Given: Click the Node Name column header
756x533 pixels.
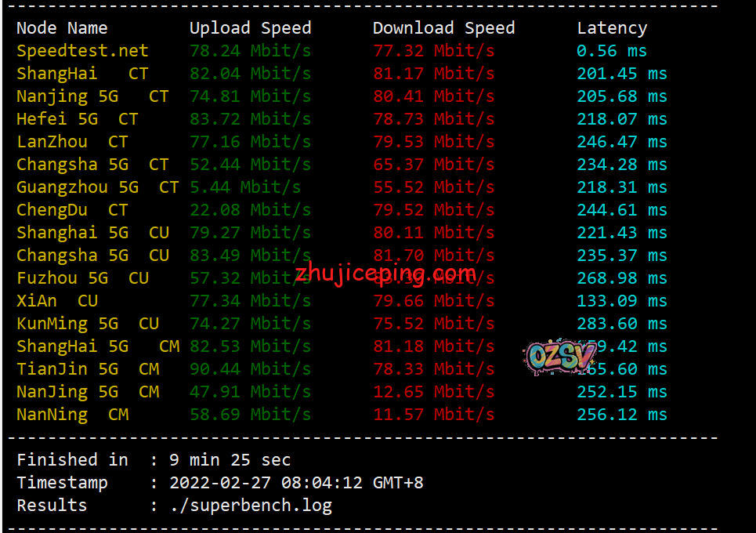Looking at the screenshot, I should point(62,28).
